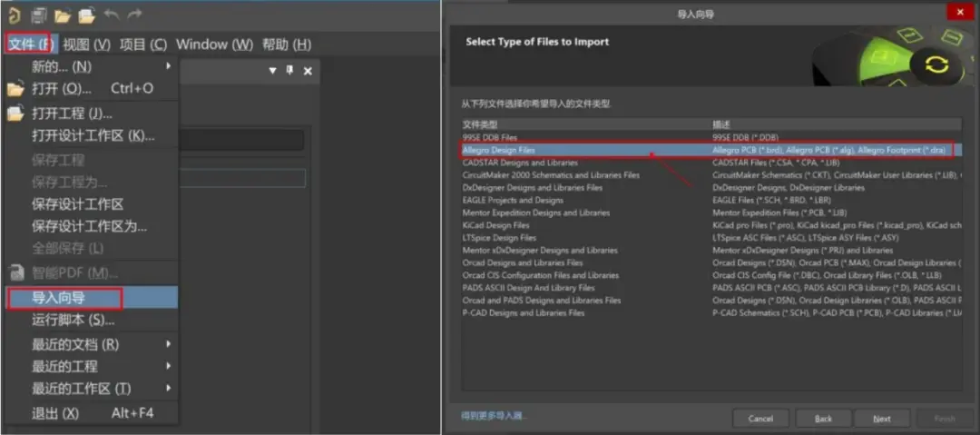Choose 保存设计工作区为... menu entry

92,226
